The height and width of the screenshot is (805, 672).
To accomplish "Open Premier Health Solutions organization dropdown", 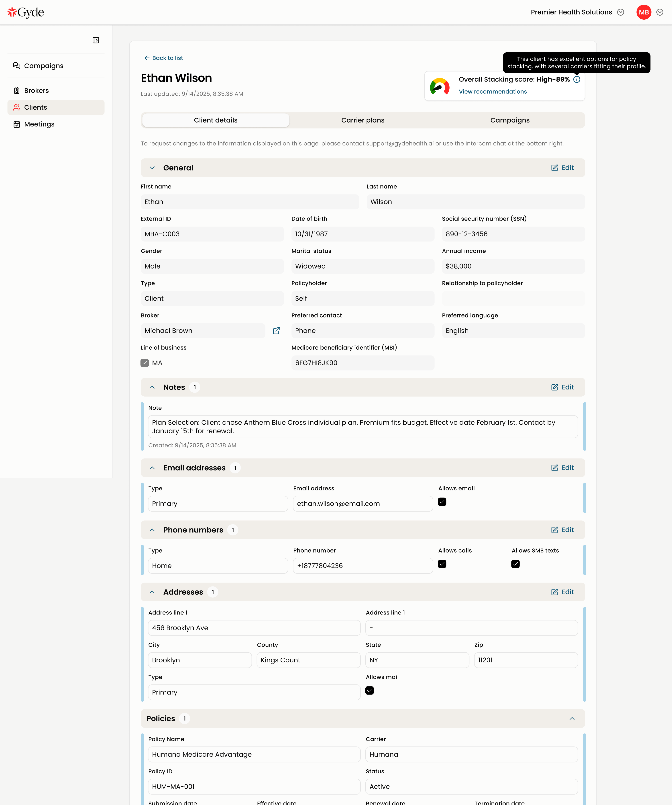I will [x=577, y=12].
